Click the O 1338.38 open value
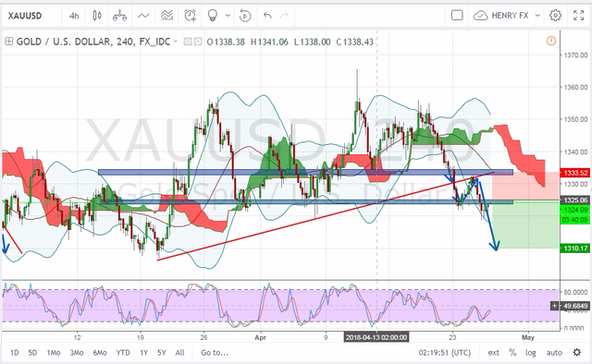 coord(226,42)
